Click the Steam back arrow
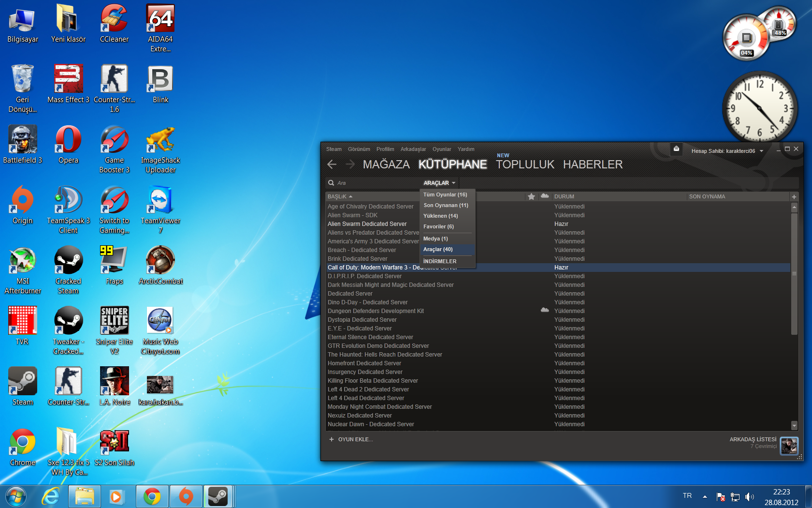The width and height of the screenshot is (812, 508). [x=332, y=164]
